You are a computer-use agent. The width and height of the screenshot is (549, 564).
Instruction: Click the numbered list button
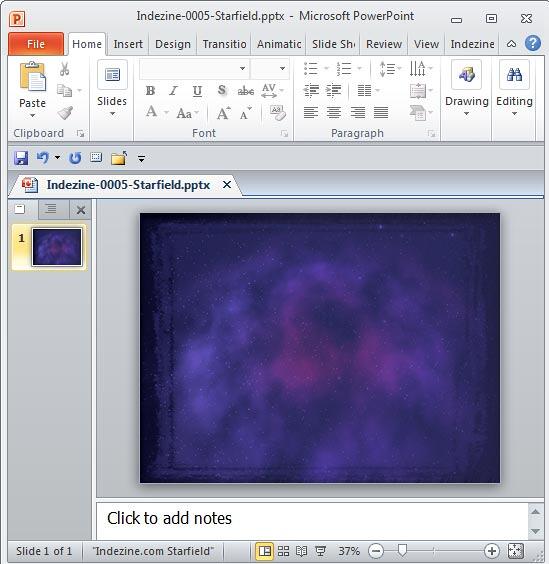(343, 68)
